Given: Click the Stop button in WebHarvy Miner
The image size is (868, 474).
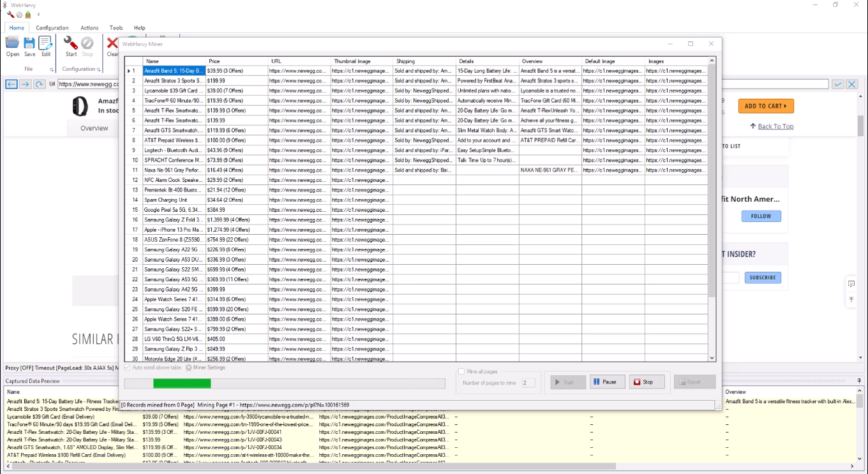Looking at the screenshot, I should click(647, 381).
